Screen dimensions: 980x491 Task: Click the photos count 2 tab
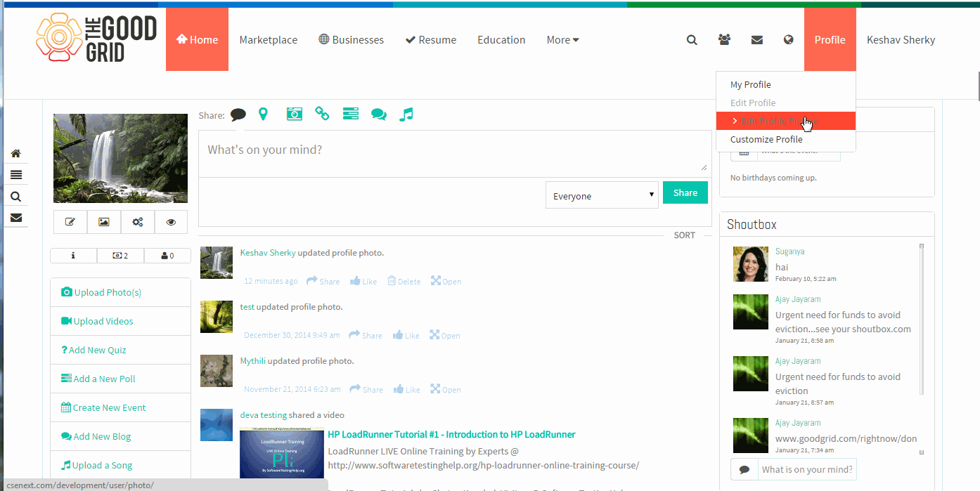tap(120, 256)
